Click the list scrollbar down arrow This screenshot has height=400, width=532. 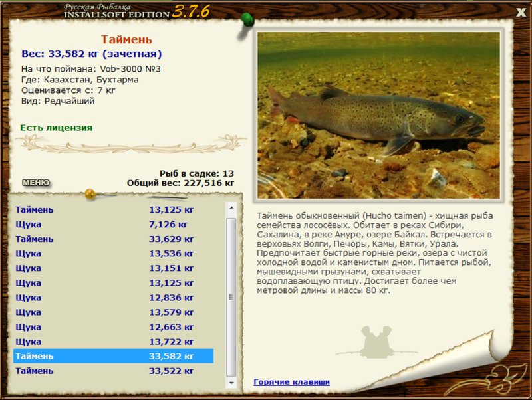[x=231, y=383]
